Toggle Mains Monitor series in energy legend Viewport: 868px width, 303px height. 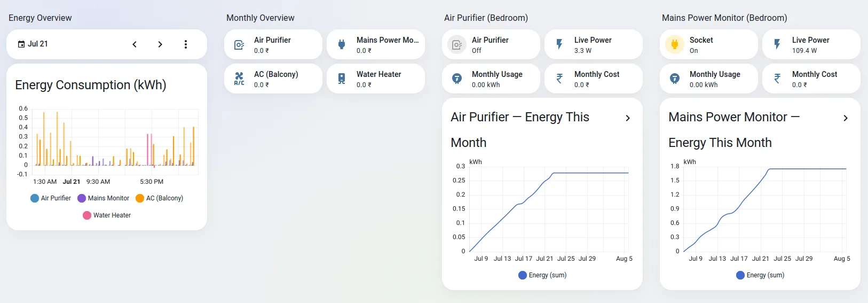(104, 198)
